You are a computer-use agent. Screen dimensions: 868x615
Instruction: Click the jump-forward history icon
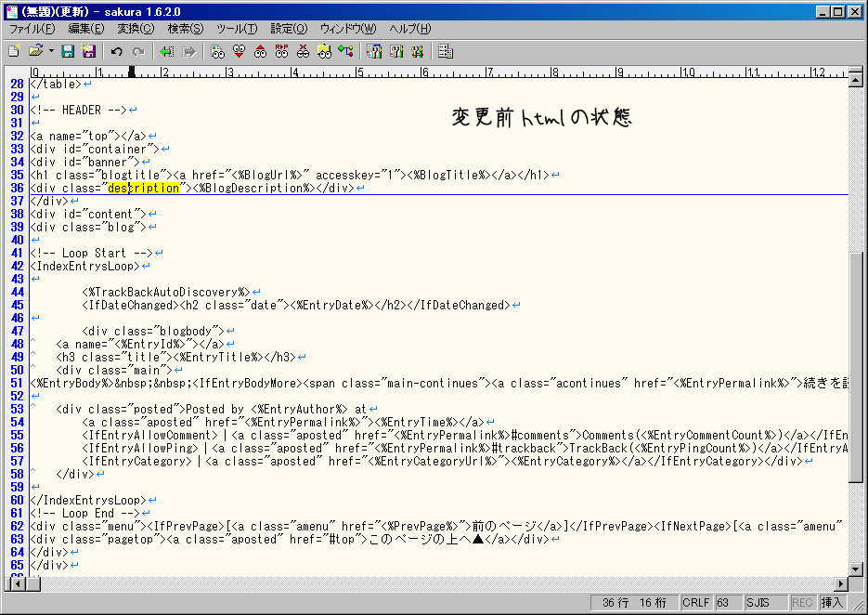pos(188,51)
